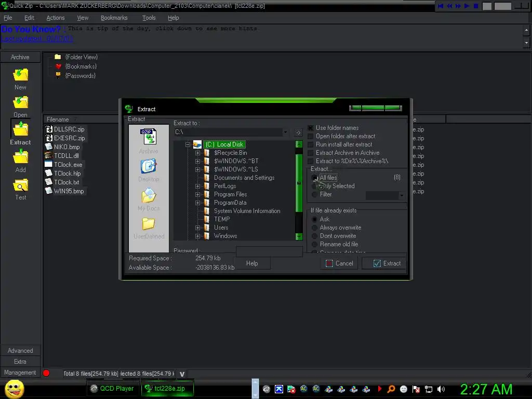This screenshot has height=399, width=532.
Task: Enable Open folder after extract
Action: click(x=310, y=137)
